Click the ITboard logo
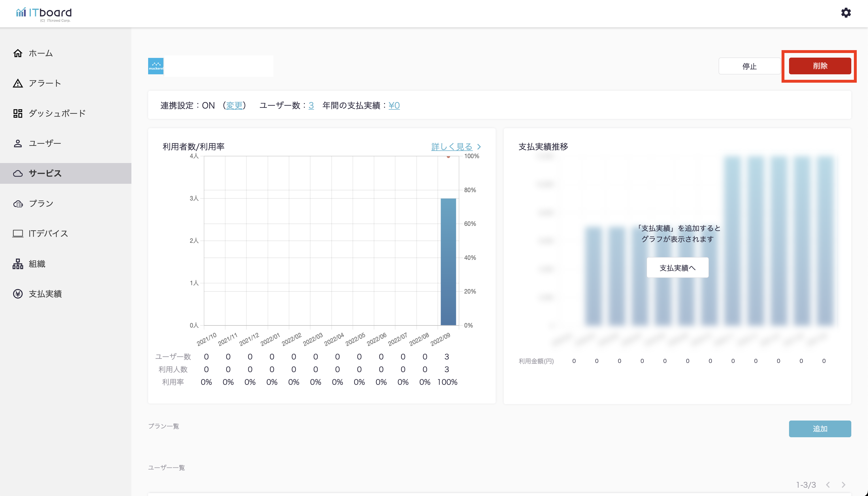Screen dimensions: 868x496 pyautogui.click(x=44, y=14)
